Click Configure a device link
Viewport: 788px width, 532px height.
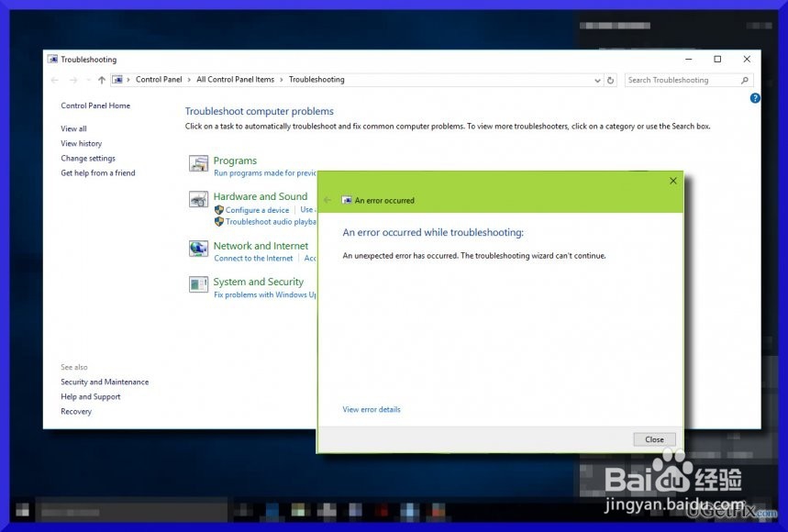257,210
